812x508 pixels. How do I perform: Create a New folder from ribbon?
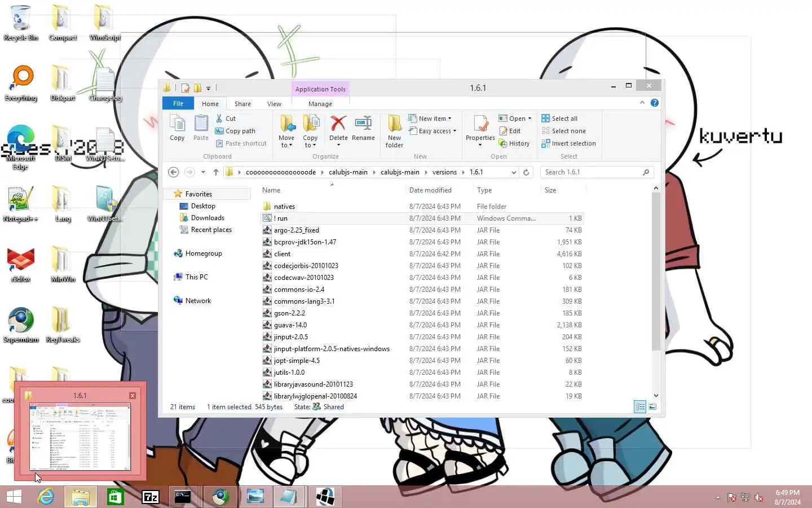tap(394, 131)
